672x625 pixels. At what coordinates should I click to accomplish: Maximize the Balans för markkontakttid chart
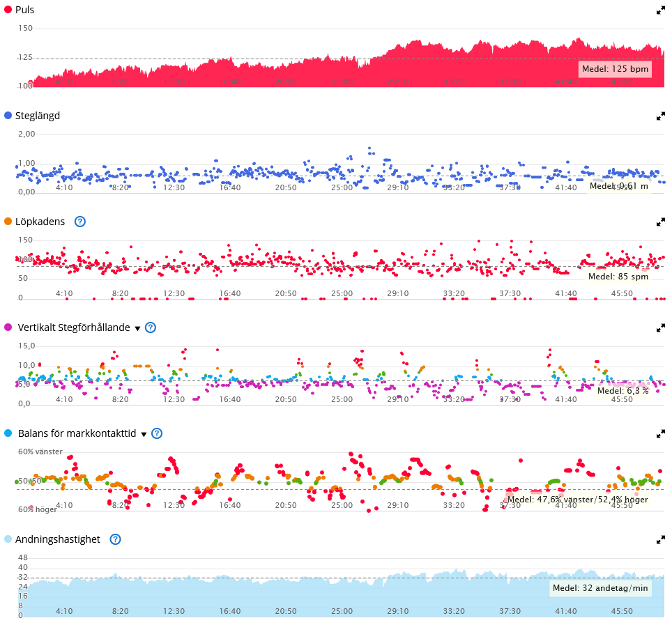[660, 434]
